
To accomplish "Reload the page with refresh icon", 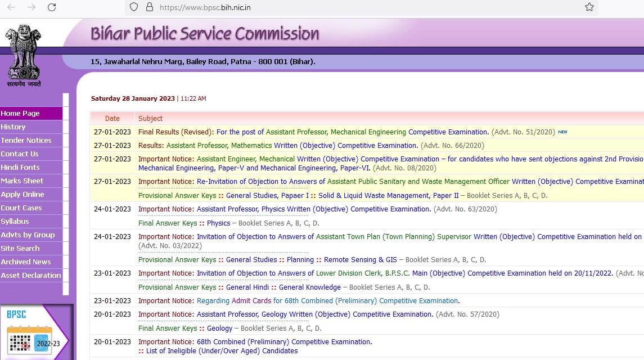I will (x=52, y=7).
